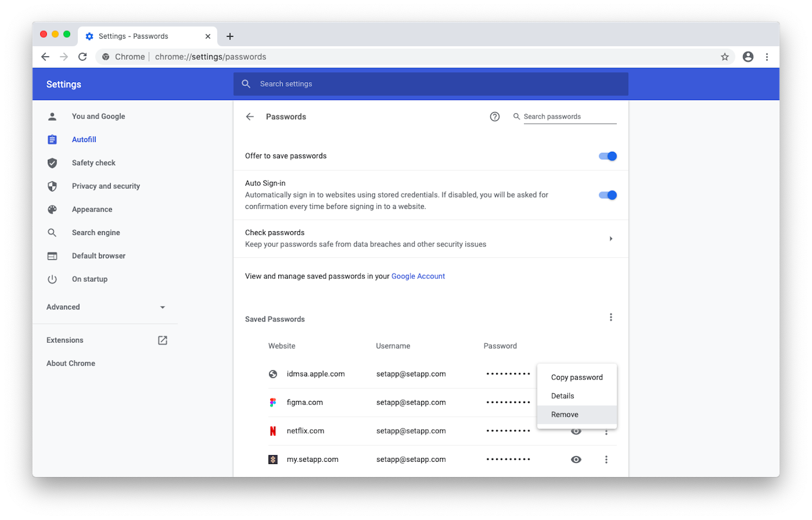Open the Check passwords arrow
Screen dimensions: 812x520
coord(611,239)
